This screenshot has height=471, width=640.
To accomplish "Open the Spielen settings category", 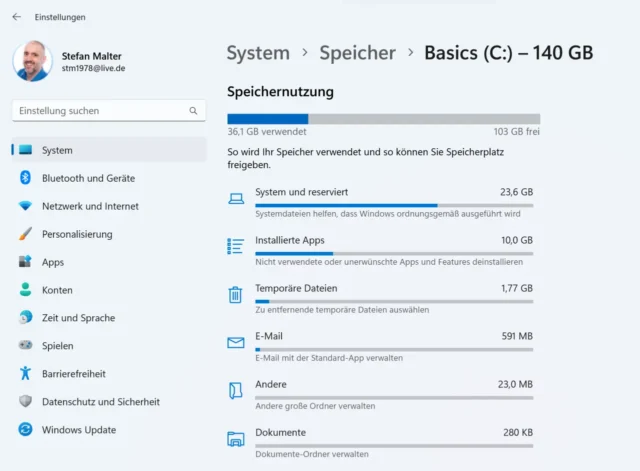I will 57,346.
